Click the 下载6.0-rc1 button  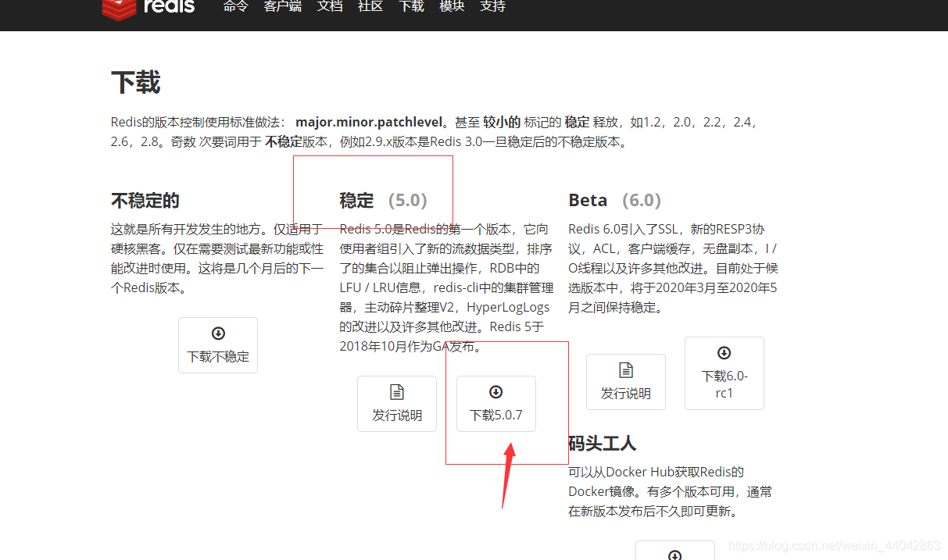point(724,373)
